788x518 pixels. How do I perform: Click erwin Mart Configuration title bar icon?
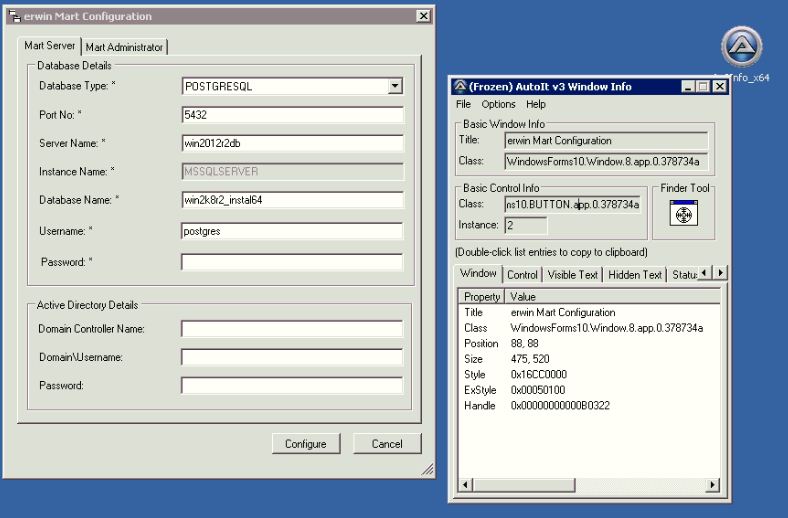[15, 16]
